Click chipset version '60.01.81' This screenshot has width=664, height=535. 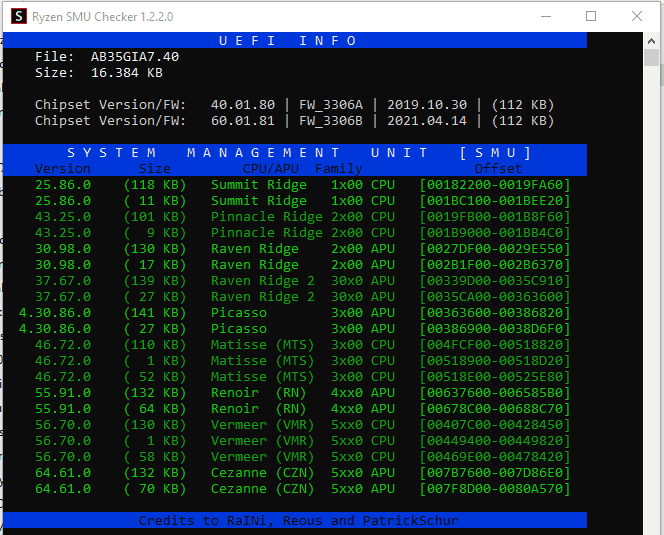pos(243,121)
